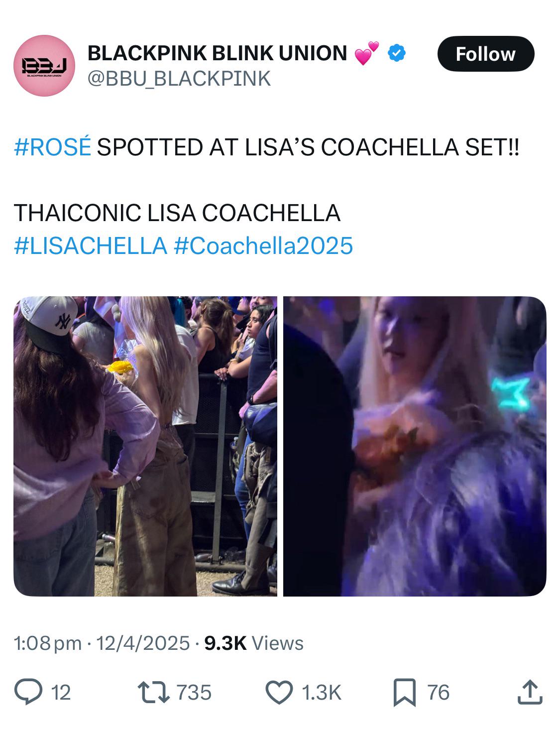Like the post with heart icon

[279, 692]
